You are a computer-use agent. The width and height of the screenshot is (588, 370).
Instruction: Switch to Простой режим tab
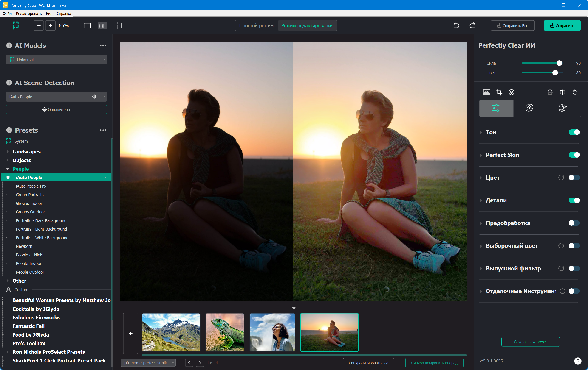point(256,26)
